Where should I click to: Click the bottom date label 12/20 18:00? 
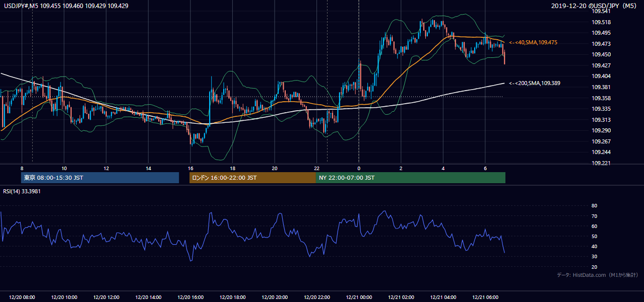point(232,297)
